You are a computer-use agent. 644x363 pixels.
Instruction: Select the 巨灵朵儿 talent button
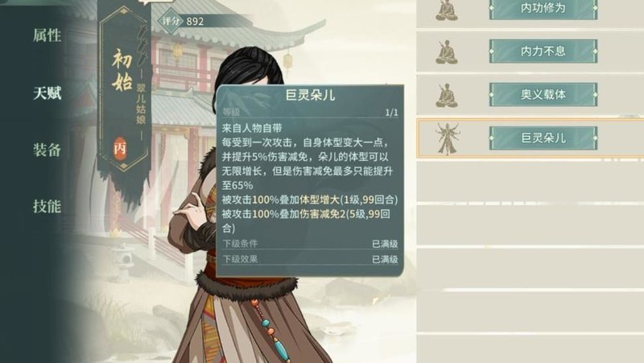click(x=543, y=138)
